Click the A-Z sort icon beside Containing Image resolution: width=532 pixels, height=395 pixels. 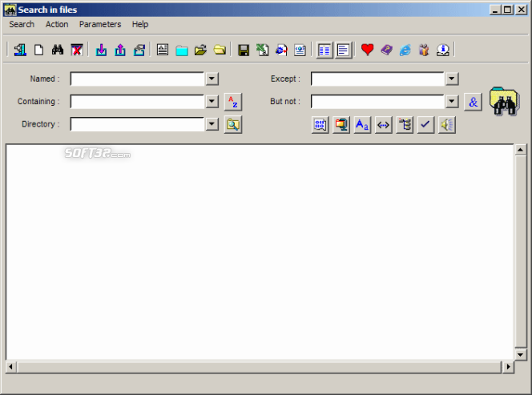point(232,102)
